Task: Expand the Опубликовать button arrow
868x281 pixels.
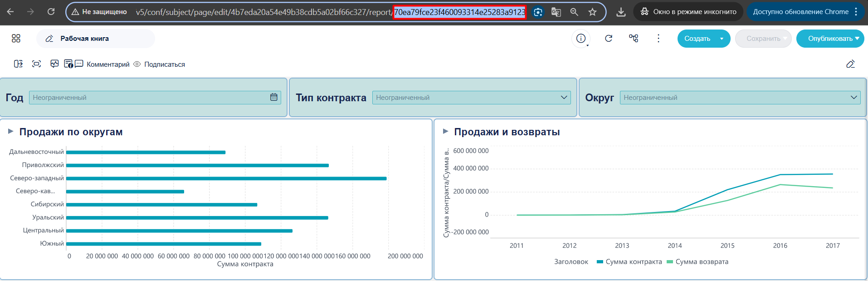Action: (x=857, y=39)
